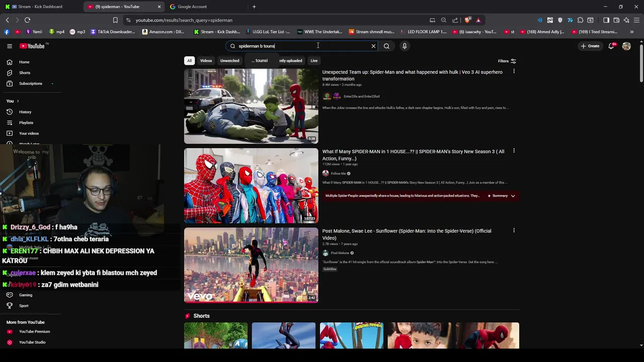The image size is (644, 362).
Task: Click 'Post Malone, Swae Lee - Sunflower' title
Action: (407, 234)
